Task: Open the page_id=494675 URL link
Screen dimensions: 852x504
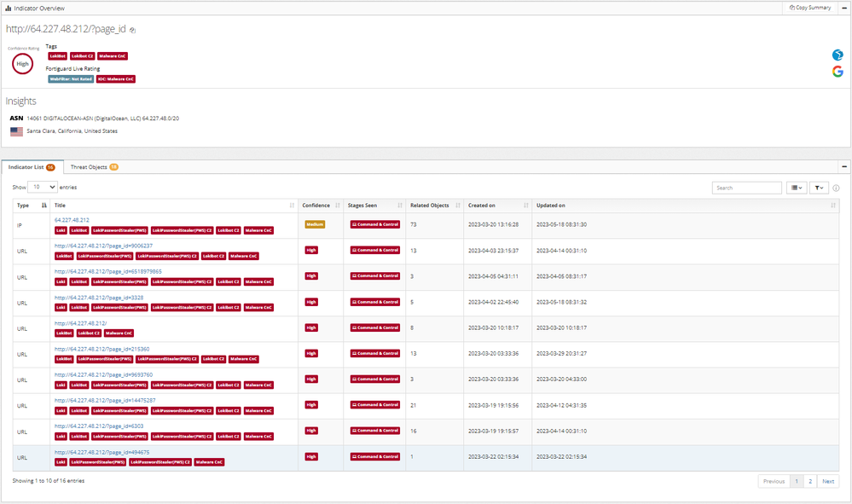Action: 101,452
